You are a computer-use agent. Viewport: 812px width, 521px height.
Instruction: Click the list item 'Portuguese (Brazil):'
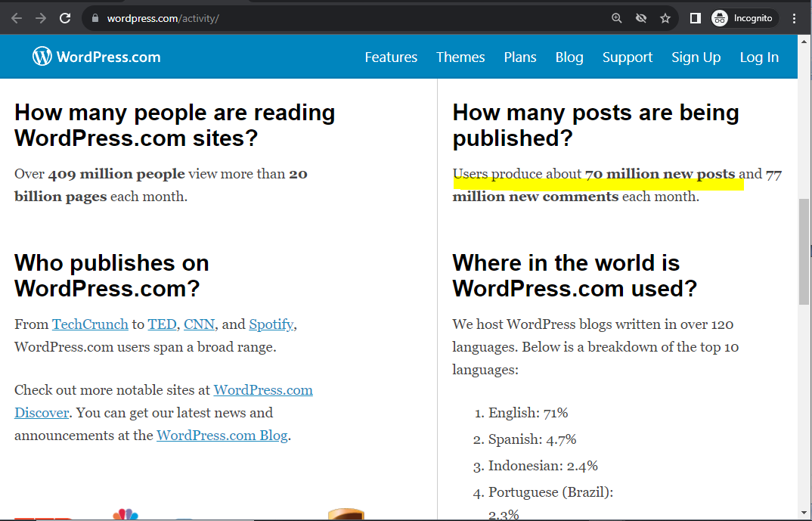[x=550, y=492]
